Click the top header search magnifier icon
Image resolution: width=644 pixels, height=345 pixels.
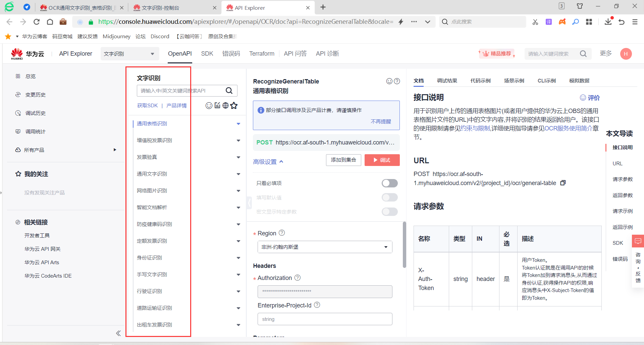tap(583, 54)
